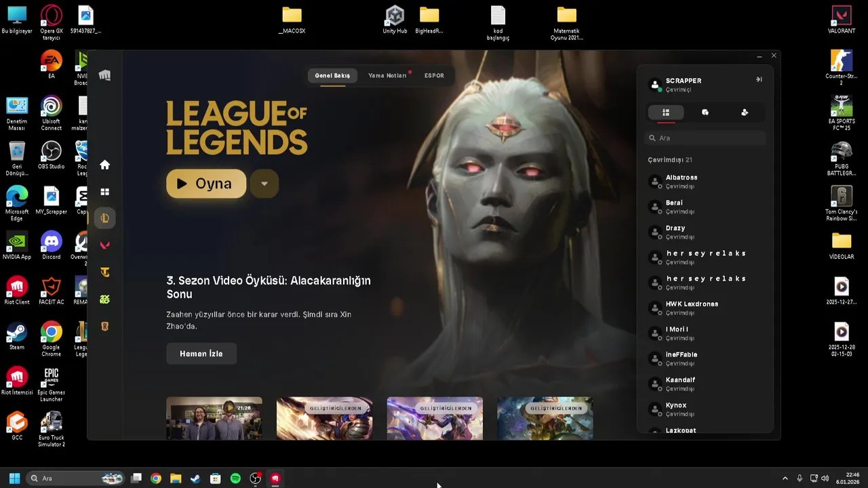This screenshot has width=868, height=488.
Task: Select the VİDEOLAR desktop folder
Action: (x=842, y=245)
